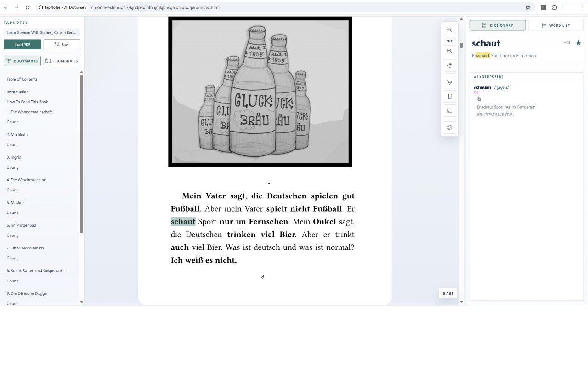The width and height of the screenshot is (588, 368).
Task: Open Table of Contents bookmark
Action: 22,79
